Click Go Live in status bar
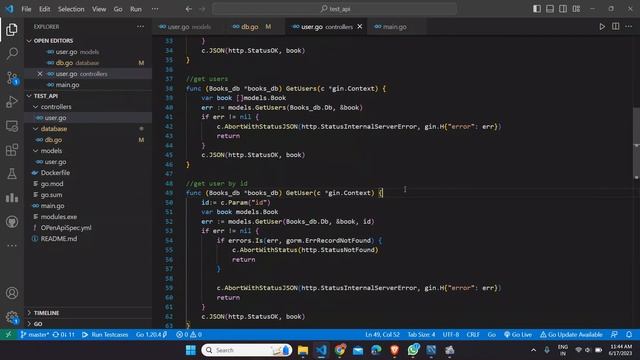 click(x=518, y=334)
